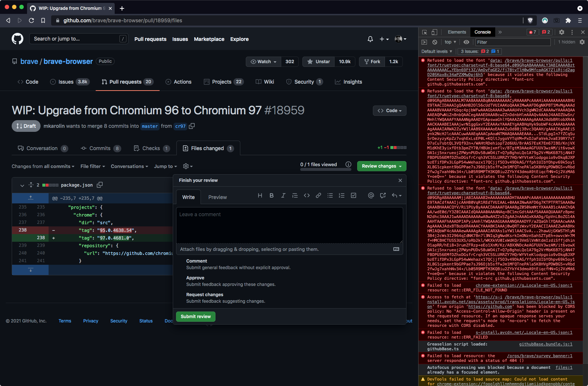Insert heading text in the review comment
The image size is (588, 386).
coord(260,196)
